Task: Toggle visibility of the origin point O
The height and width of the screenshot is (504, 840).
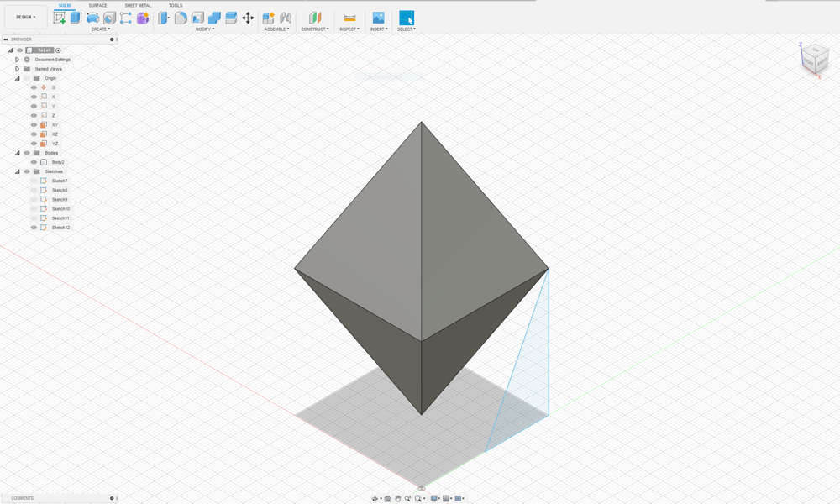Action: click(x=34, y=87)
